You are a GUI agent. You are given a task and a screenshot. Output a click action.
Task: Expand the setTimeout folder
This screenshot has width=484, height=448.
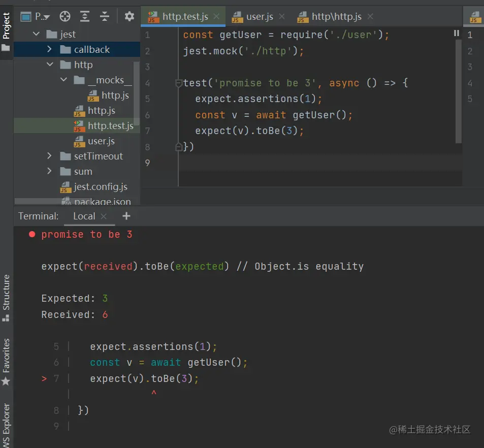[49, 156]
